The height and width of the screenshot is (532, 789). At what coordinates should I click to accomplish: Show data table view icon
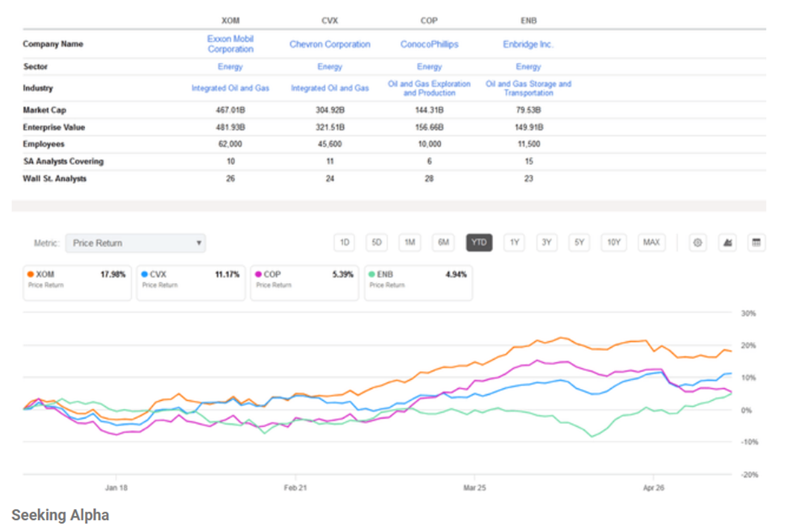tap(757, 243)
